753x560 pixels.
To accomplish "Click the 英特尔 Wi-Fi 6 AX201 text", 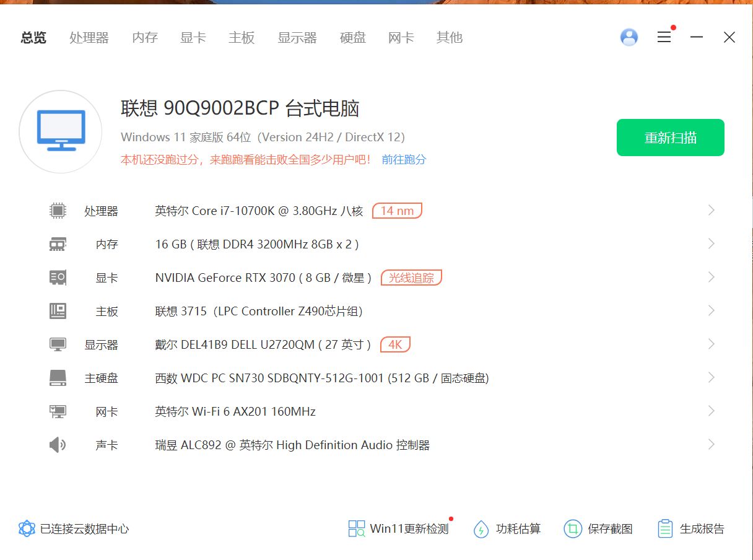I will (235, 411).
